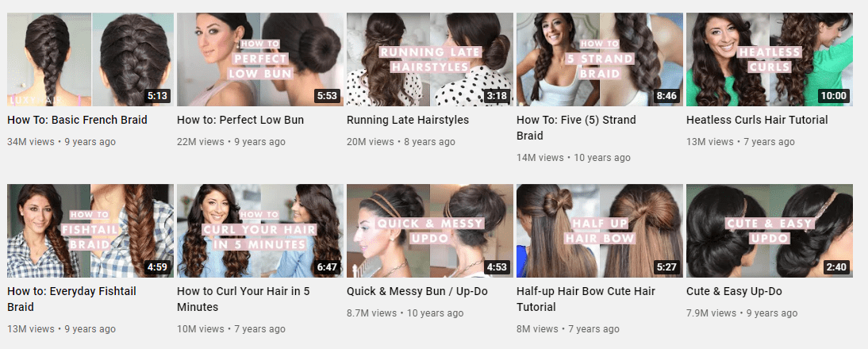The width and height of the screenshot is (868, 349).
Task: Click title 'How To: Basic French Braid'
Action: (x=77, y=120)
